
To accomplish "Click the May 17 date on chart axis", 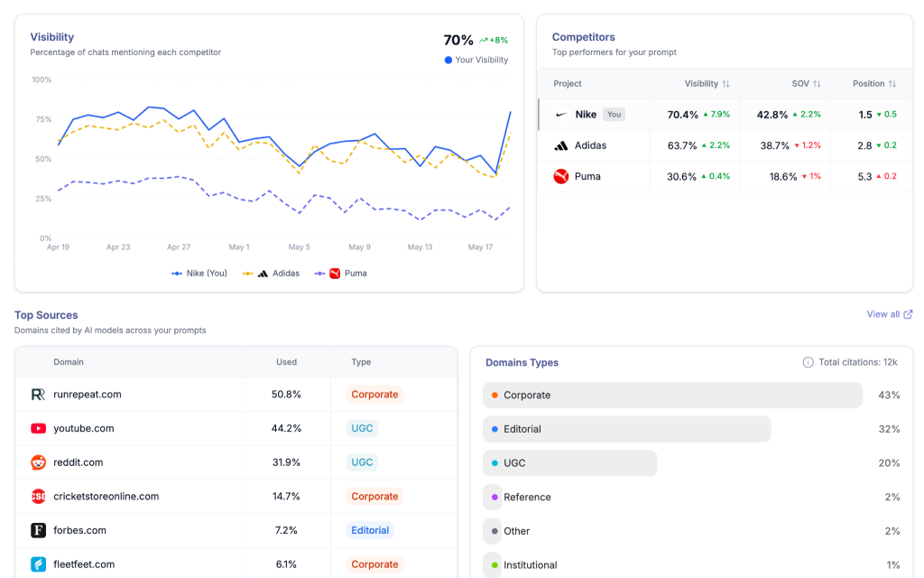I will click(x=480, y=247).
